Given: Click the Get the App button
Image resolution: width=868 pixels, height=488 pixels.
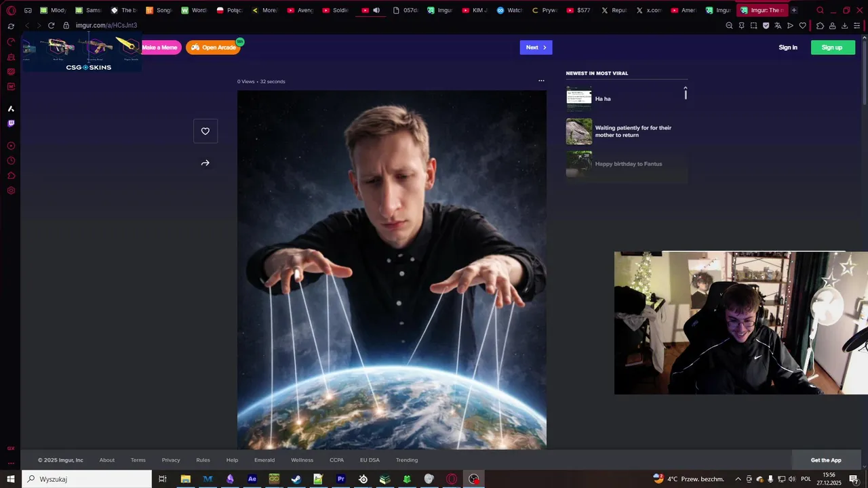Looking at the screenshot, I should 826,460.
